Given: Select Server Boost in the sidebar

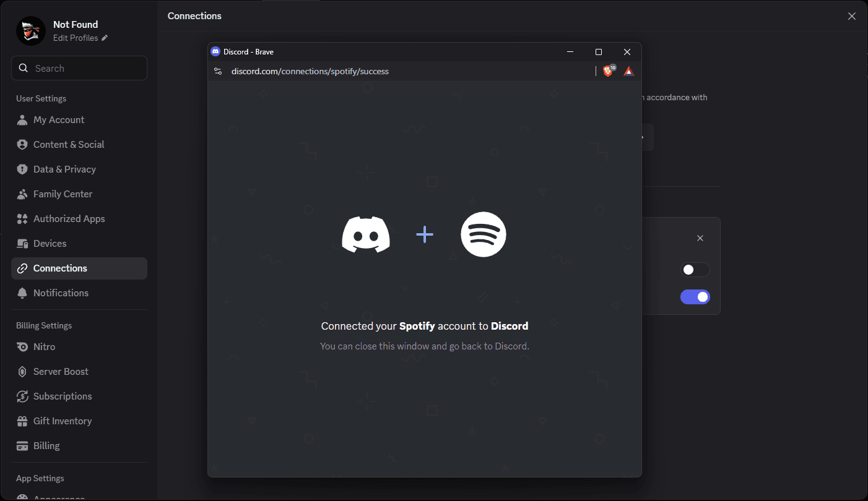Looking at the screenshot, I should click(x=59, y=371).
